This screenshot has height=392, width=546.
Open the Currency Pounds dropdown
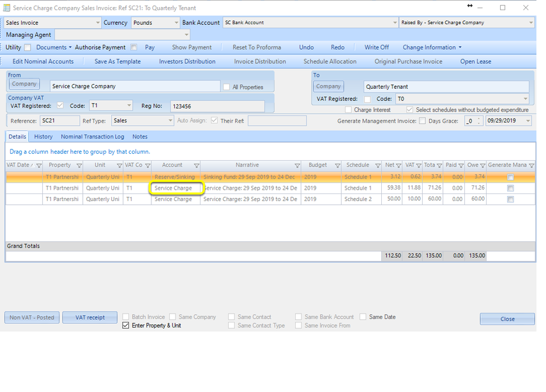coord(176,22)
